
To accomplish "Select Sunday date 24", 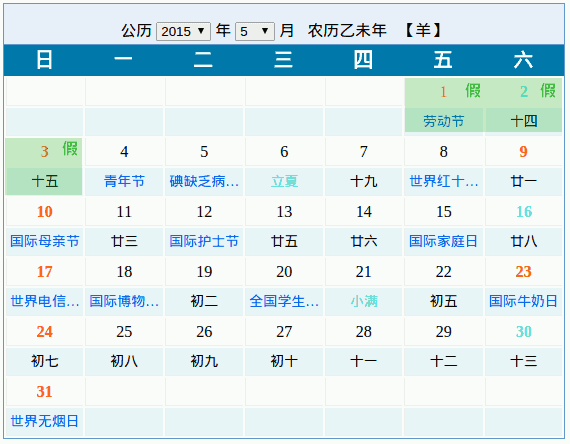I will (x=45, y=332).
